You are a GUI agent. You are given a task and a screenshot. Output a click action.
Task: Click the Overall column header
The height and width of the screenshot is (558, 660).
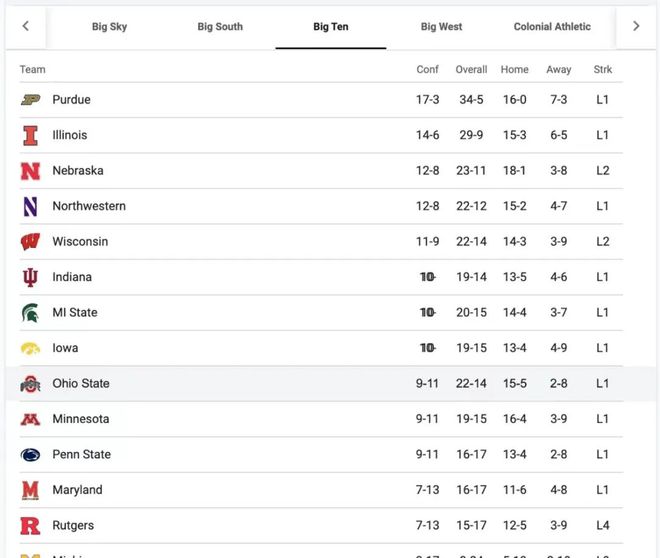pyautogui.click(x=471, y=69)
